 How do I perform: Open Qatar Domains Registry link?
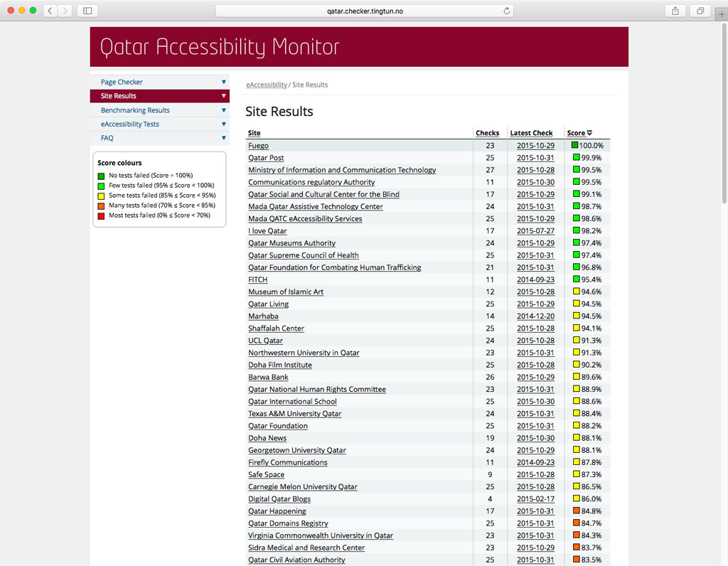coord(288,523)
